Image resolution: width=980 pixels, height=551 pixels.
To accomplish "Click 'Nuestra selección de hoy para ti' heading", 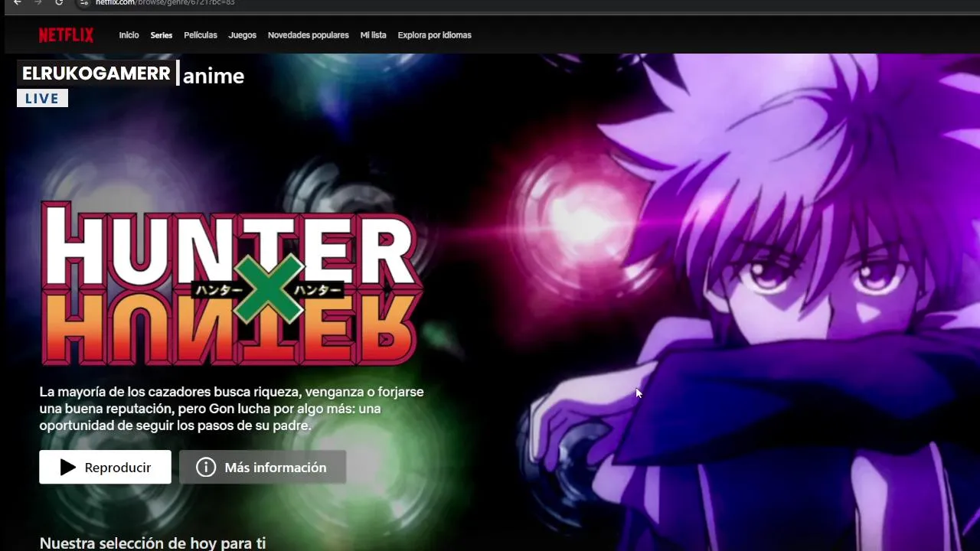I will [x=152, y=543].
